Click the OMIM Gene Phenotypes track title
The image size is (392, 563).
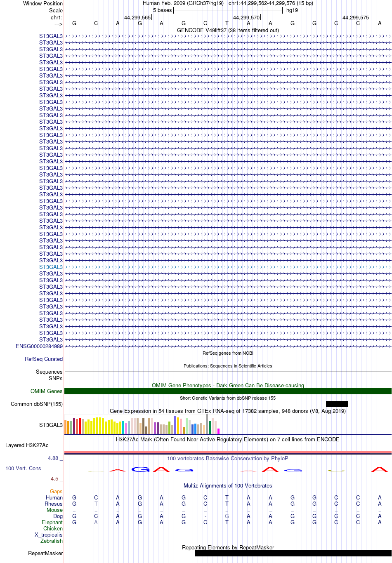pyautogui.click(x=228, y=385)
